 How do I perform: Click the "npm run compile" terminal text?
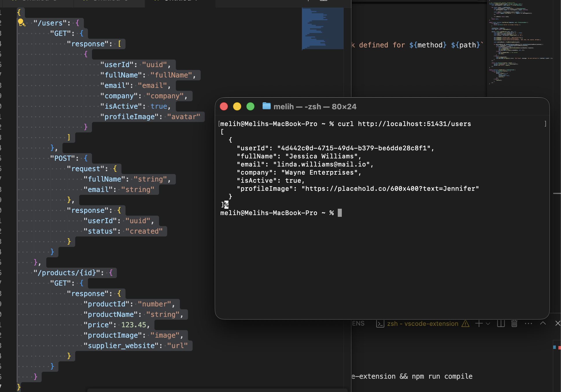442,376
